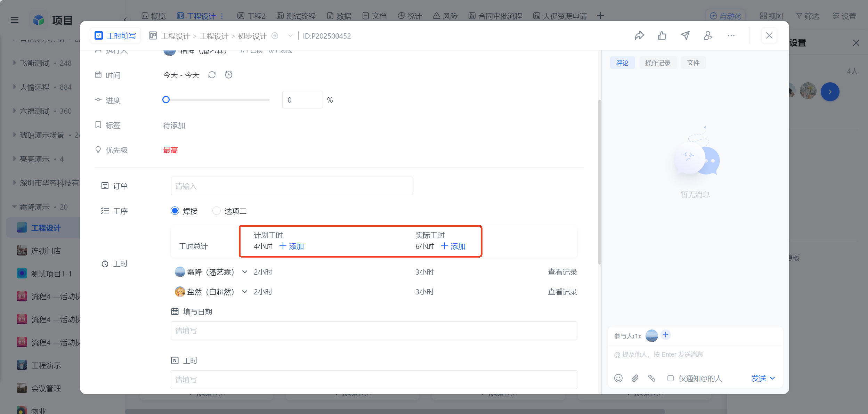Expand the 琥珀演示场景 tree group

(15, 135)
